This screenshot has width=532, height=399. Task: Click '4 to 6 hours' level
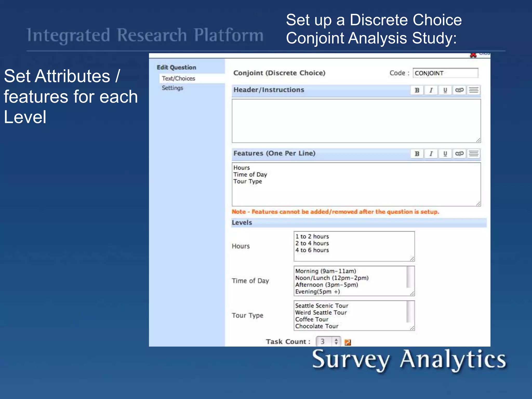(x=312, y=250)
